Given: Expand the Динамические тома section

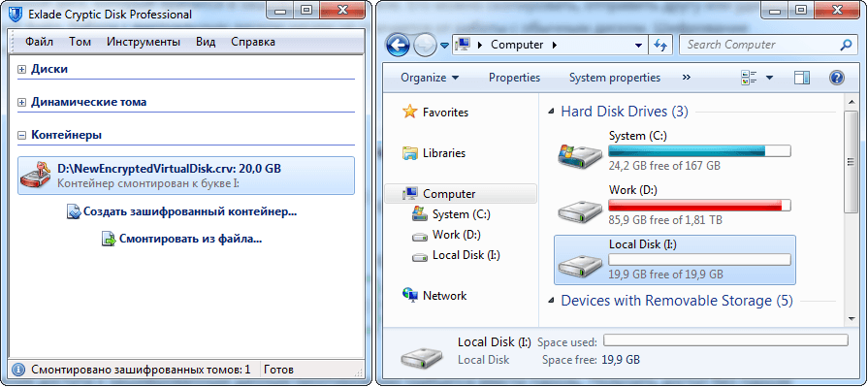Looking at the screenshot, I should click(22, 103).
